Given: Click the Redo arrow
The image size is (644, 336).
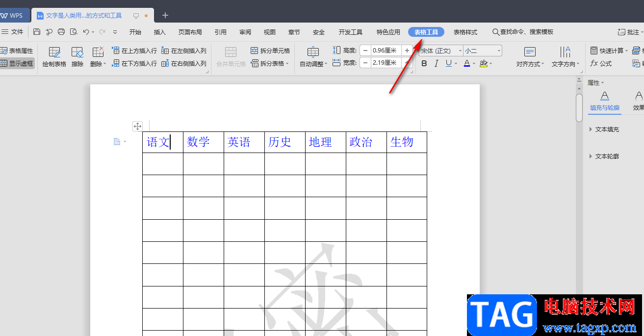Looking at the screenshot, I should pos(102,32).
